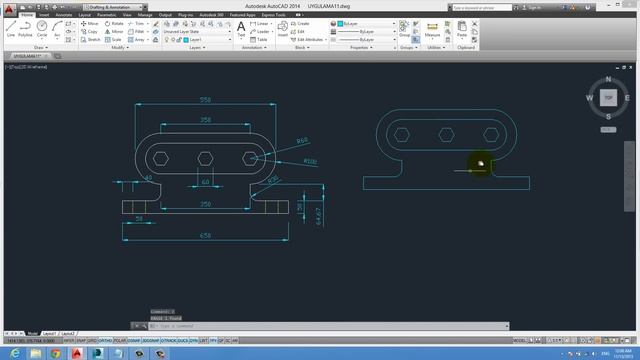Expand the Draw panel
Image resolution: width=640 pixels, height=360 pixels.
click(41, 48)
